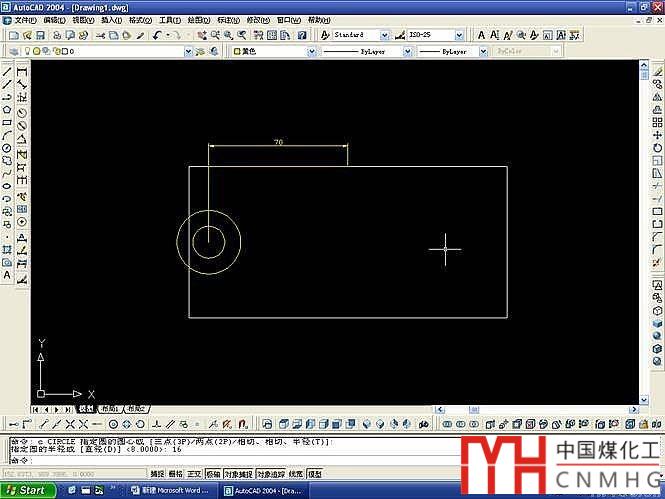Select the Array tool in the Modify toolbar

click(657, 123)
